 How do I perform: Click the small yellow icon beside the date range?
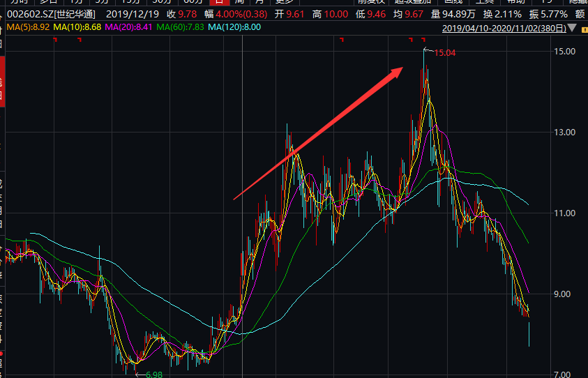pyautogui.click(x=582, y=29)
